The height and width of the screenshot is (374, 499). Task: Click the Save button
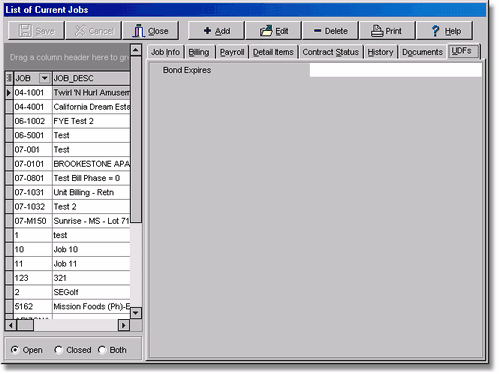pyautogui.click(x=36, y=31)
